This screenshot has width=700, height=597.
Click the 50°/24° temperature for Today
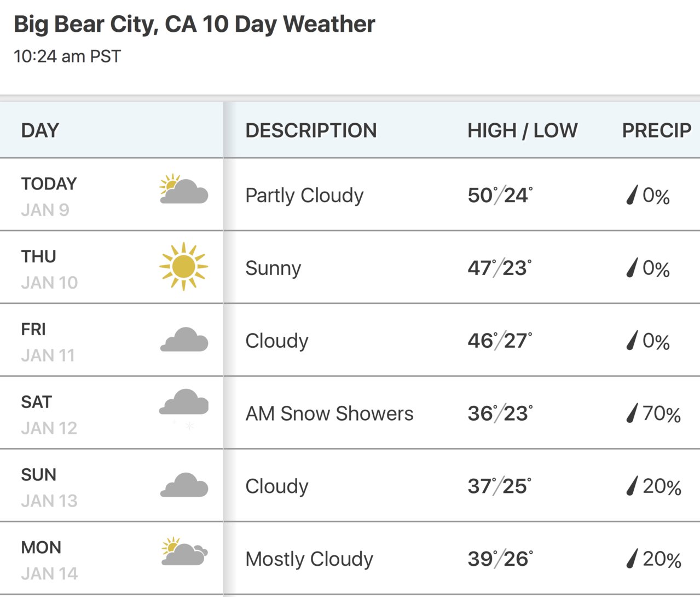(500, 196)
